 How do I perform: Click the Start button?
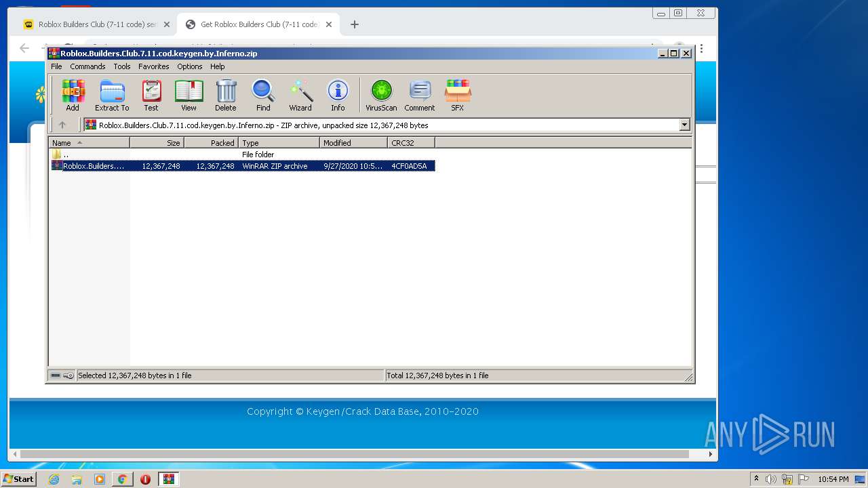coord(18,479)
